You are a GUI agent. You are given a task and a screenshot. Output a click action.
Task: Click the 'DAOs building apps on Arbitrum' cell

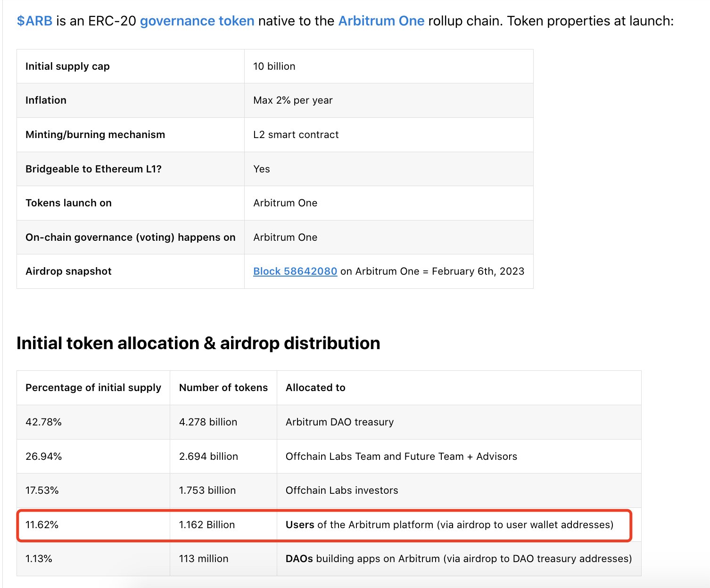[459, 559]
